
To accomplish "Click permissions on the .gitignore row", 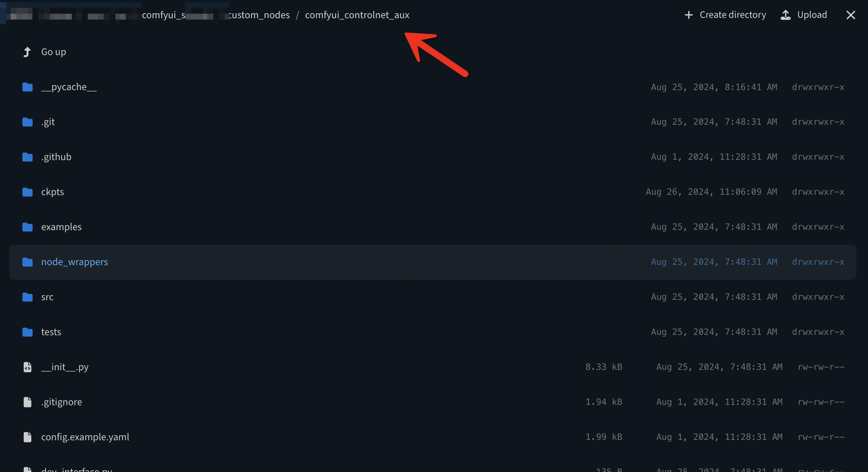I will [x=821, y=402].
